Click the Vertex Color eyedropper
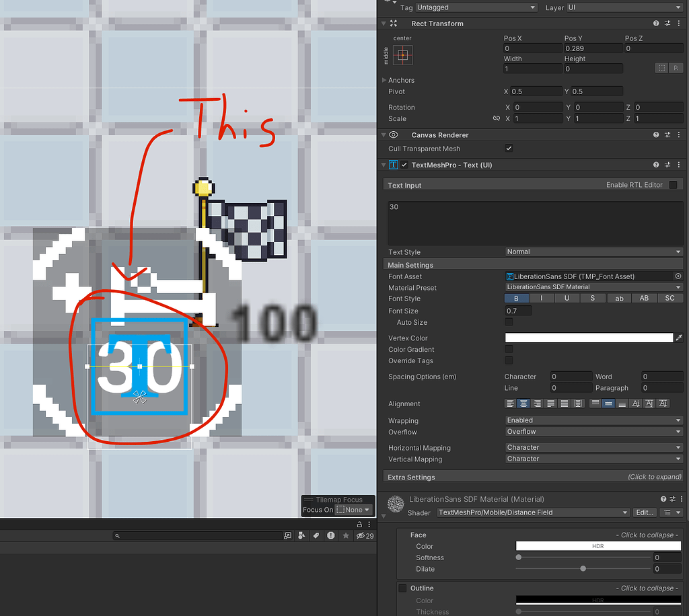 [x=678, y=338]
